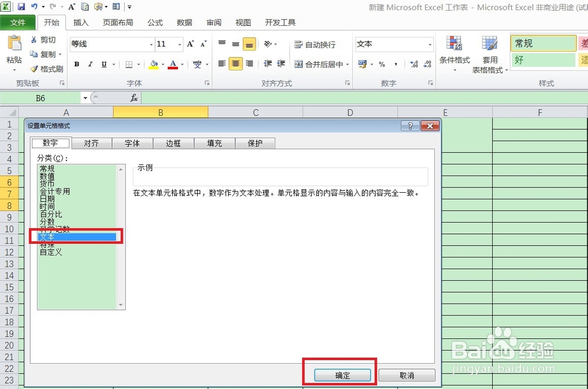Open the number format dropdown showing 文本

430,44
